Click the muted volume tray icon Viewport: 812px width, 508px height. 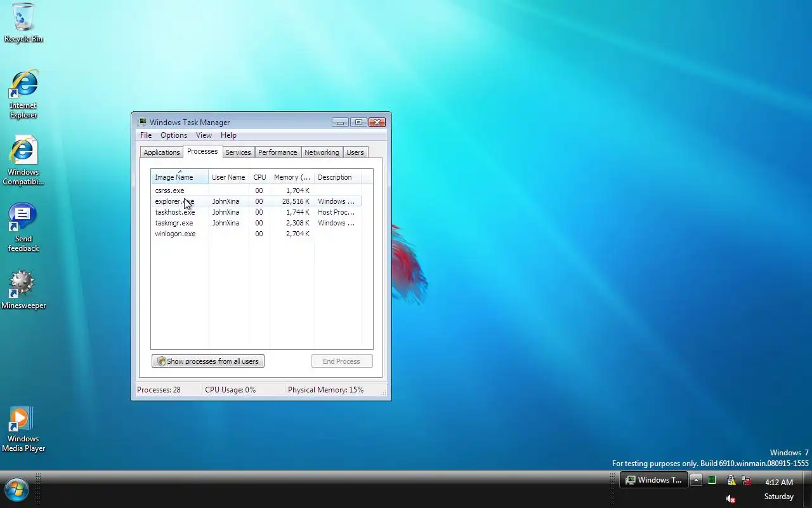pyautogui.click(x=731, y=498)
